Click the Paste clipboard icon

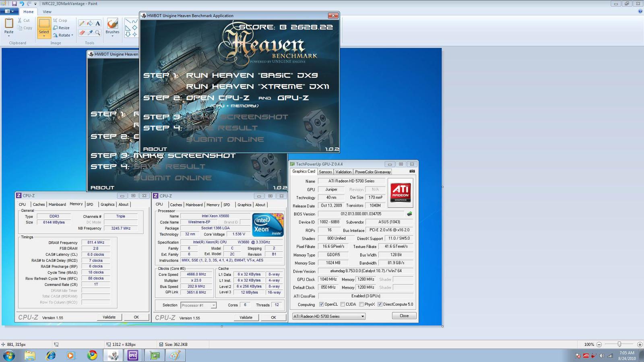pos(9,23)
